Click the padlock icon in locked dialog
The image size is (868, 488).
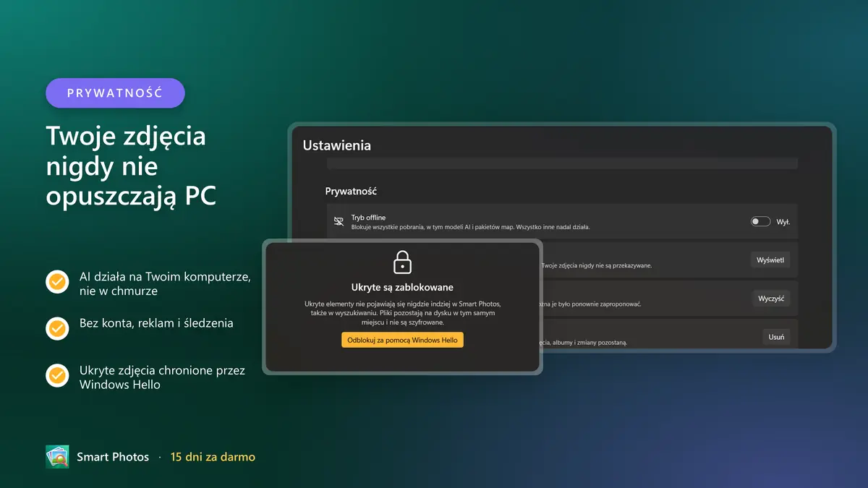(x=402, y=262)
